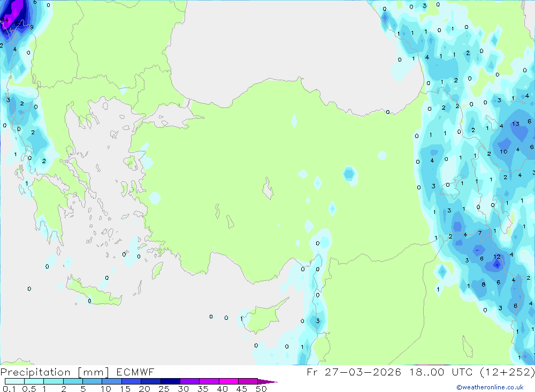
Task: Click the map precipitation value '8'
Action: coord(484,284)
